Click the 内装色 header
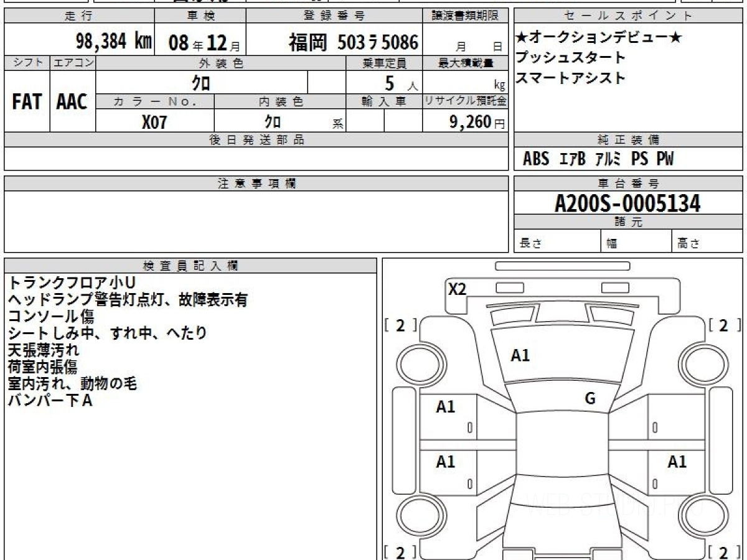Screen dimensions: 747x560 point(280,102)
